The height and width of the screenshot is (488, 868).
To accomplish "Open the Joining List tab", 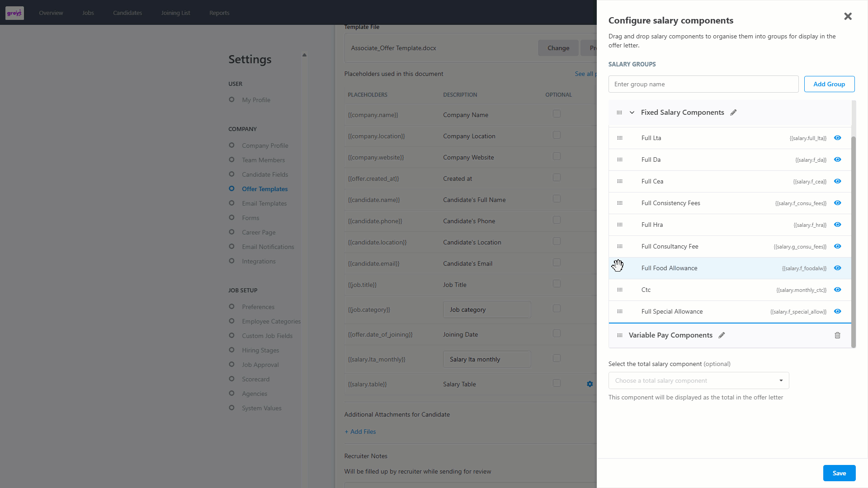I will [175, 13].
